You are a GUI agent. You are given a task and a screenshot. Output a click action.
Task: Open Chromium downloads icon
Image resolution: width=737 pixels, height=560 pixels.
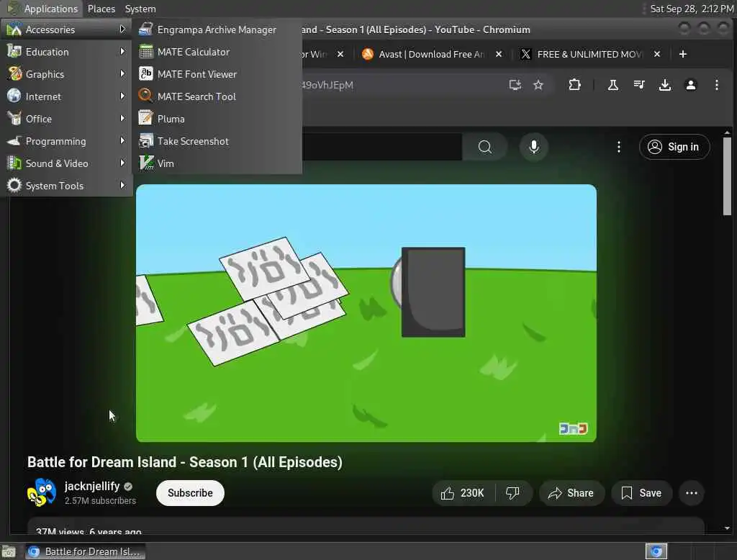[664, 85]
